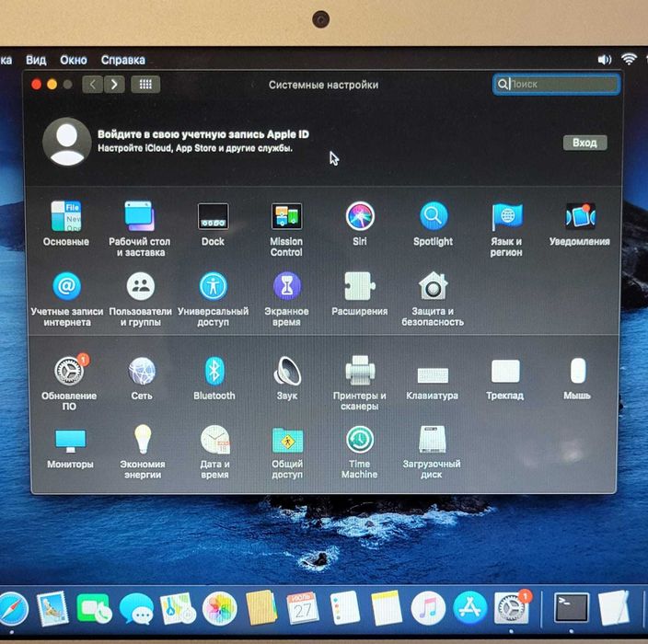
Task: Open the Окно menu
Action: tap(74, 61)
